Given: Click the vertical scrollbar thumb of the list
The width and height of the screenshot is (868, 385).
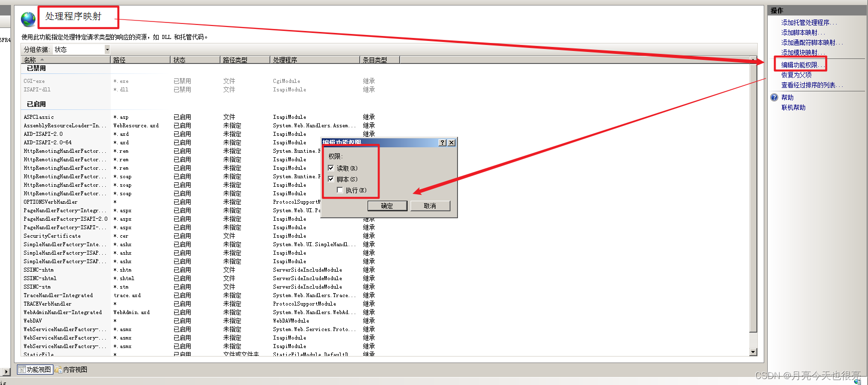Looking at the screenshot, I should (753, 198).
